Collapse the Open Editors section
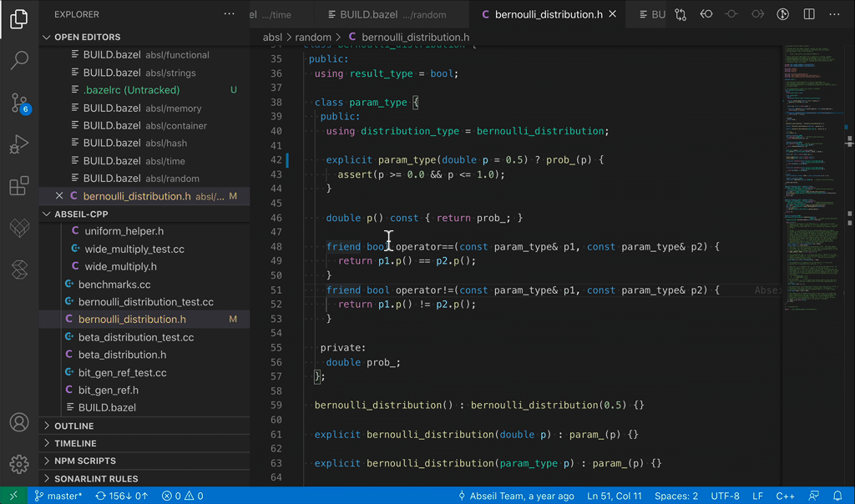 pyautogui.click(x=144, y=37)
